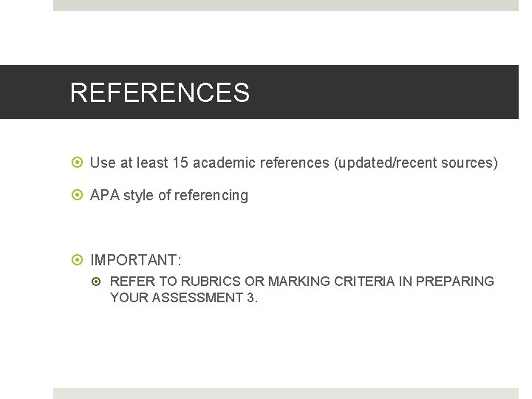Click the text 'Use at least 15 academic references'
Image resolution: width=532 pixels, height=399 pixels.
coord(209,163)
